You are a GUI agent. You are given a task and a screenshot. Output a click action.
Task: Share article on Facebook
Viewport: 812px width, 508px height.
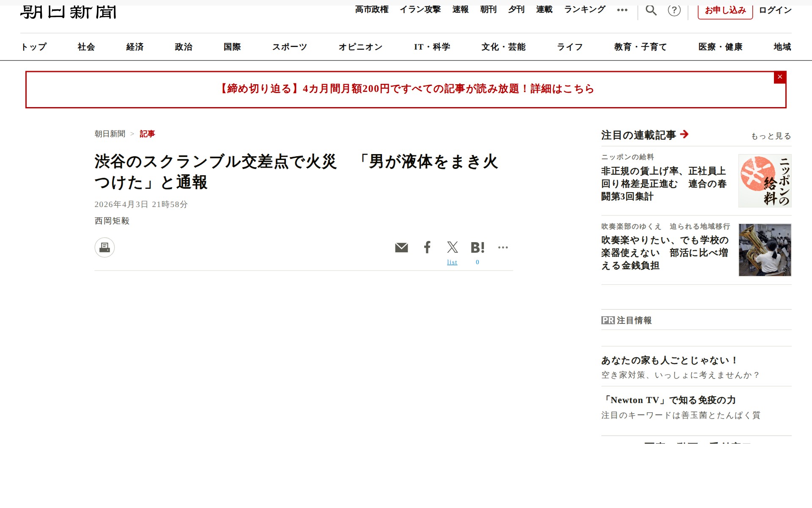click(427, 247)
